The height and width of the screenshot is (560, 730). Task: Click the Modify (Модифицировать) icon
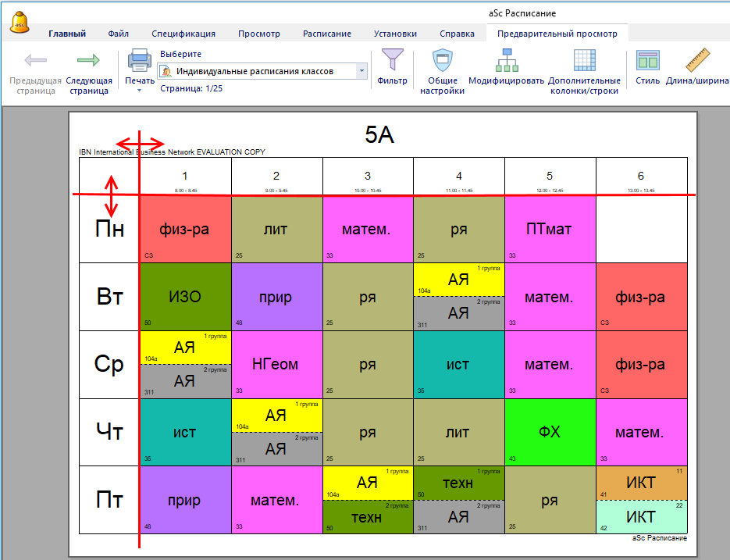tap(506, 61)
